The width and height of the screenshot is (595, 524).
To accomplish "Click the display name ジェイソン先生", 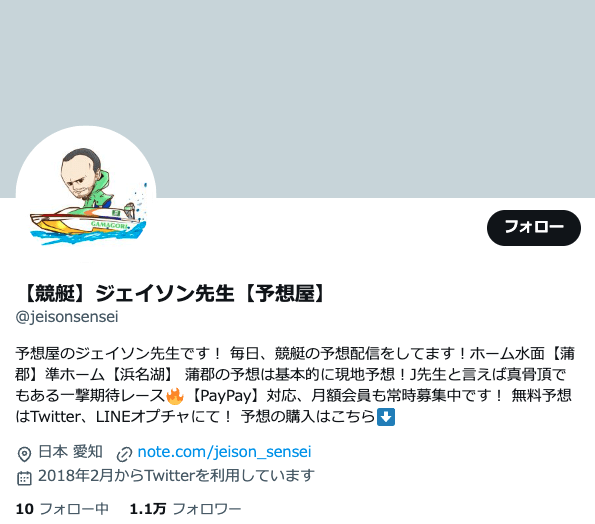I will tap(164, 294).
